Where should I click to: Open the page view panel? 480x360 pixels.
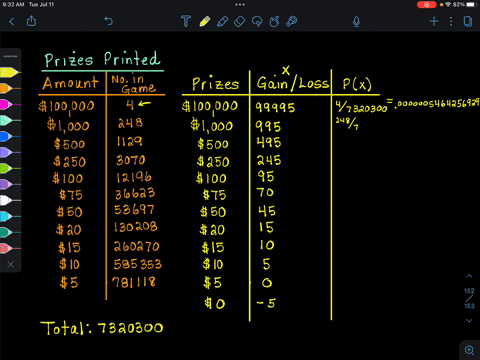pos(468,21)
